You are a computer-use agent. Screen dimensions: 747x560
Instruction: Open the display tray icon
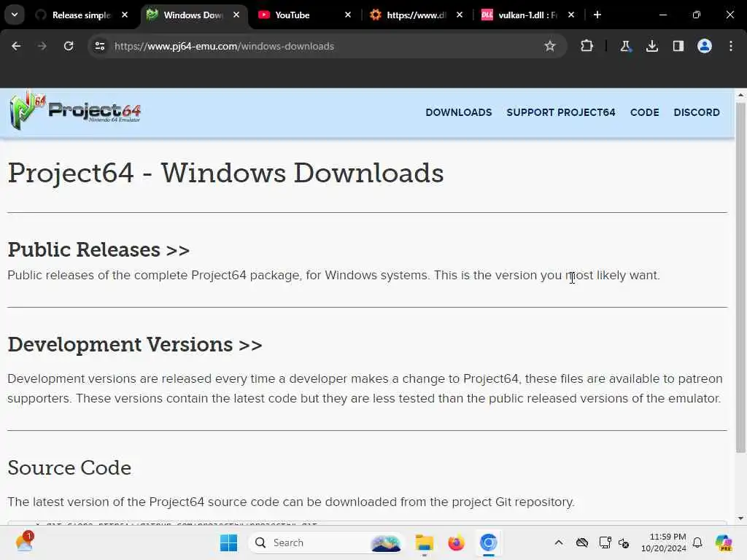click(x=605, y=542)
